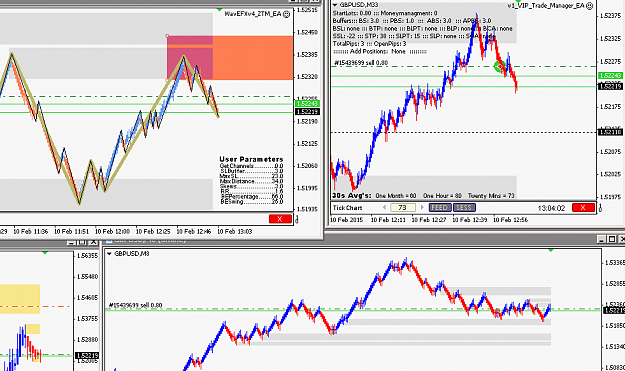Minimize the GBPUSD,M8 chart window
Viewport: 625px width, 371px height.
[x=602, y=239]
